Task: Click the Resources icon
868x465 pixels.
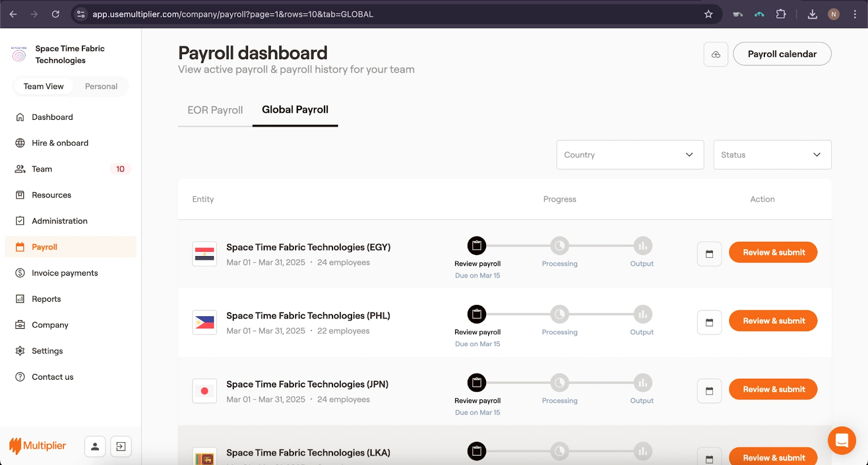Action: [x=20, y=195]
